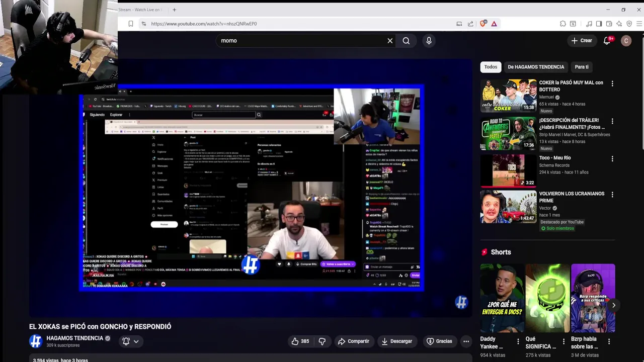Visit the Memuel channel link
The width and height of the screenshot is (644, 362).
click(546, 97)
